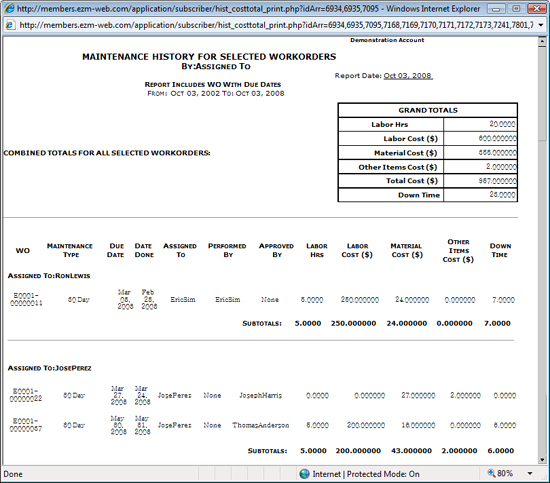Viewport: 550px width, 483px height.
Task: Click the Other Items Cost value 2.000000
Action: pos(501,167)
